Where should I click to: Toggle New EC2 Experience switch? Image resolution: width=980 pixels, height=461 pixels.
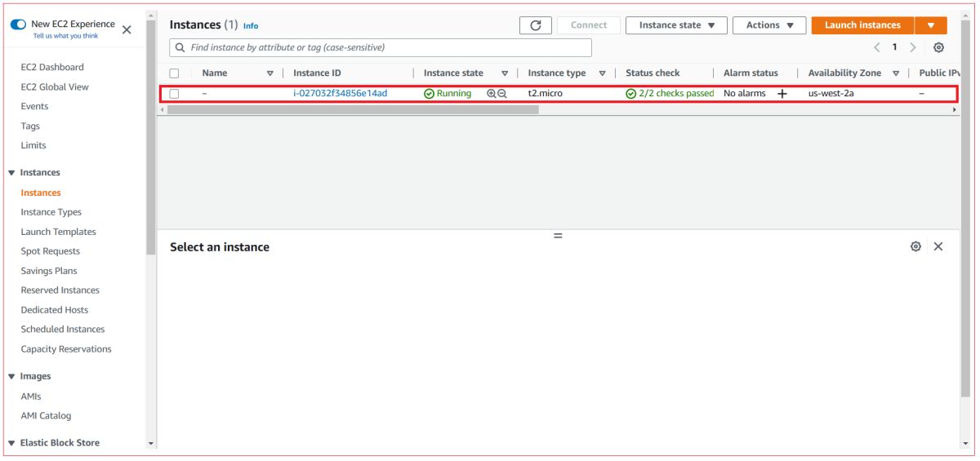pyautogui.click(x=18, y=24)
